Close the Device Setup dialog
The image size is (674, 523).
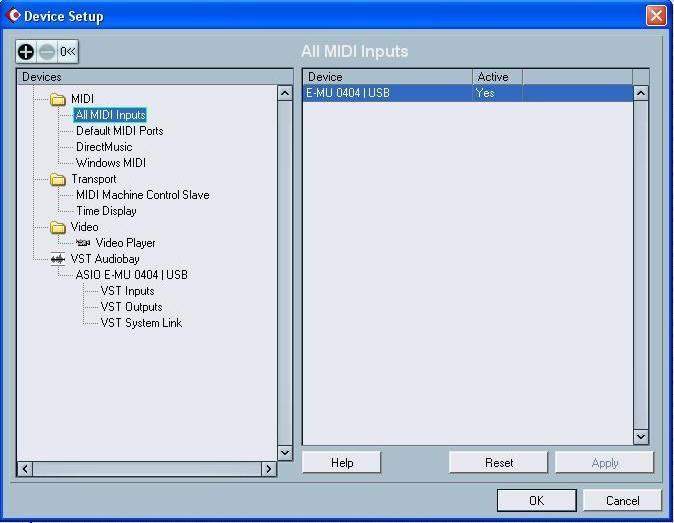(656, 16)
